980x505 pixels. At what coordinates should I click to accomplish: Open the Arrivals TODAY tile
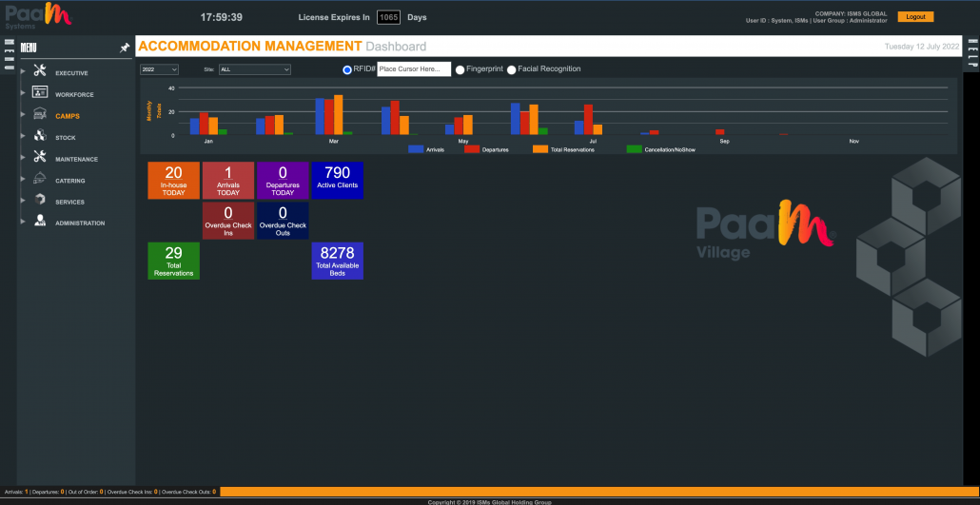click(x=228, y=181)
